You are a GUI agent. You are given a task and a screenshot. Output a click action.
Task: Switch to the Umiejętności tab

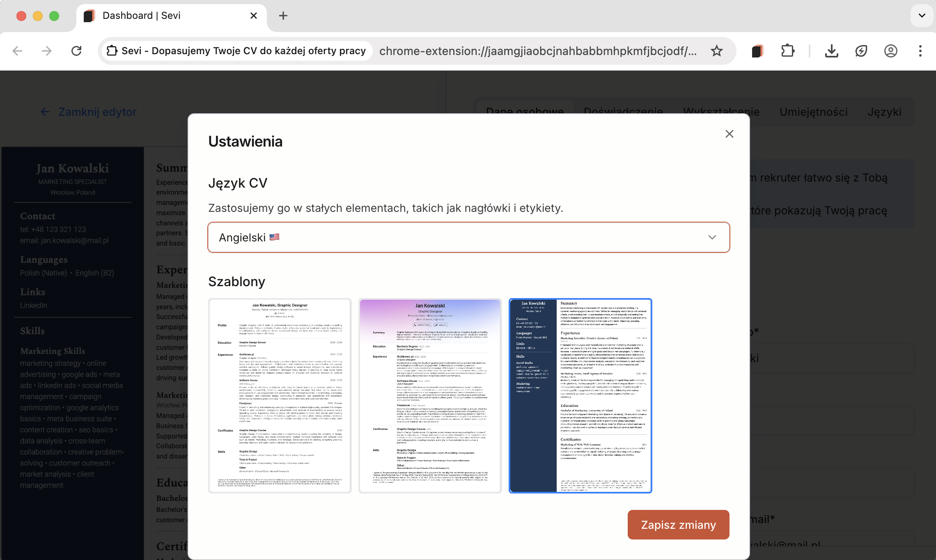pyautogui.click(x=813, y=112)
